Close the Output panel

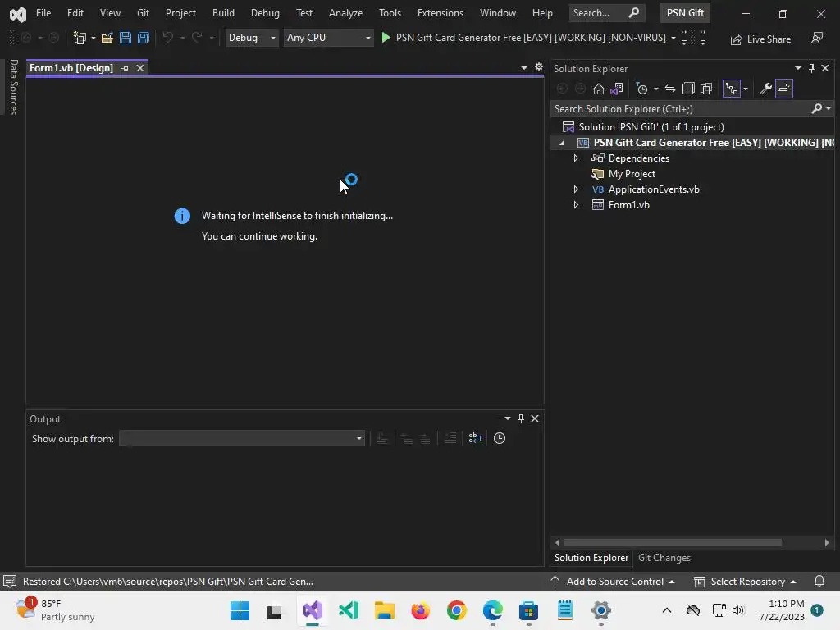pos(535,418)
